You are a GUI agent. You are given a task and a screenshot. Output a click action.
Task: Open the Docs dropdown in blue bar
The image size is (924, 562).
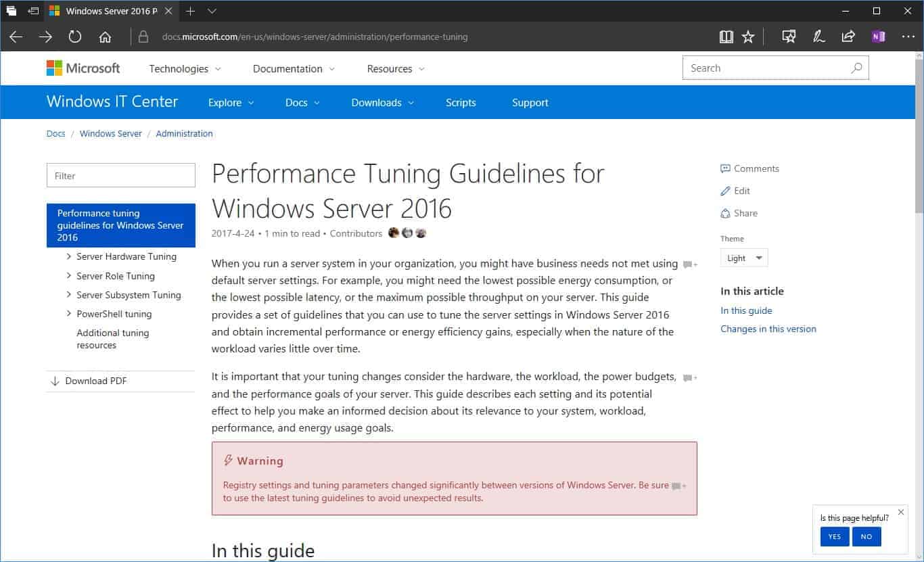tap(302, 103)
